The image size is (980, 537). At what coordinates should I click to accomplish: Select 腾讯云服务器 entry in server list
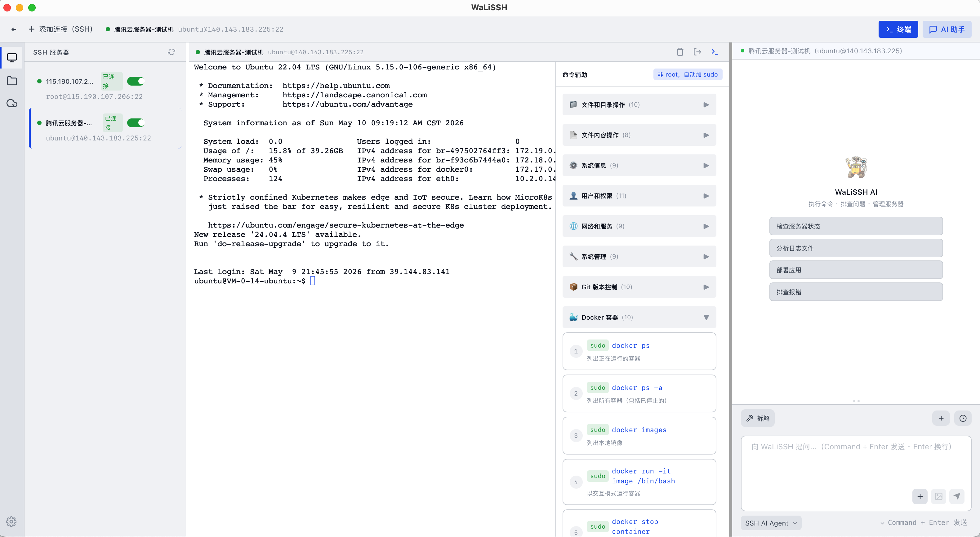coord(105,128)
